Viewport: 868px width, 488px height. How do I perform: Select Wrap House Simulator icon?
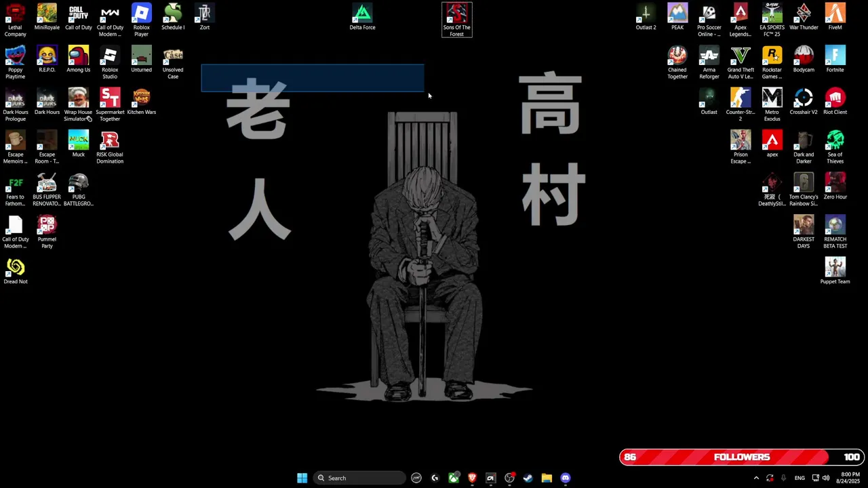coord(78,105)
